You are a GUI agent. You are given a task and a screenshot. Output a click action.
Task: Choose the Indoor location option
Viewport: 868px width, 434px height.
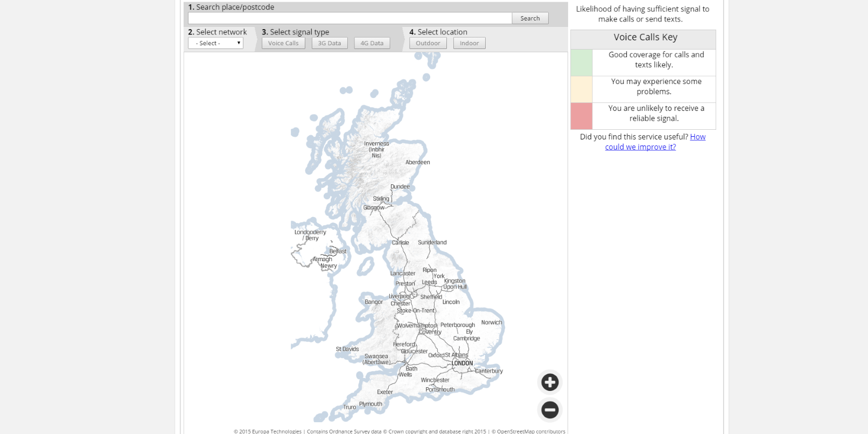[x=469, y=43]
